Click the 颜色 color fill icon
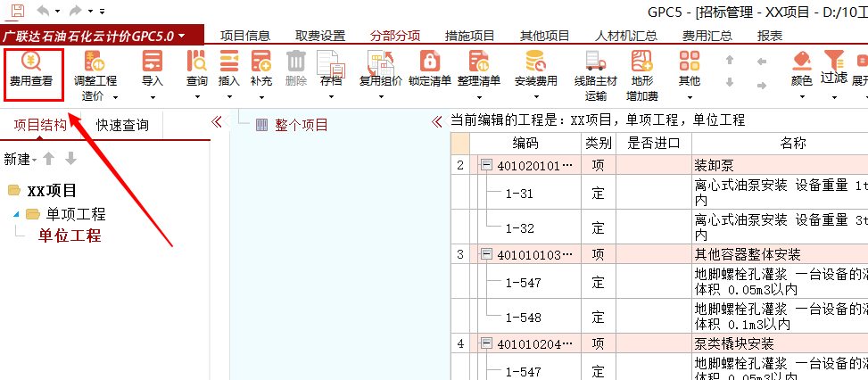 tap(802, 61)
